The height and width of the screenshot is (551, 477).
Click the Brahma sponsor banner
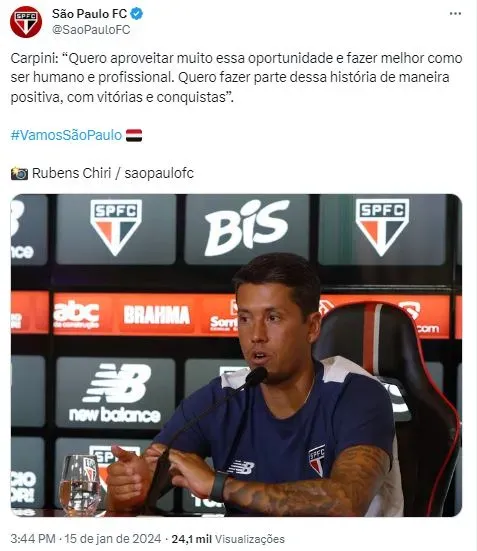point(157,315)
